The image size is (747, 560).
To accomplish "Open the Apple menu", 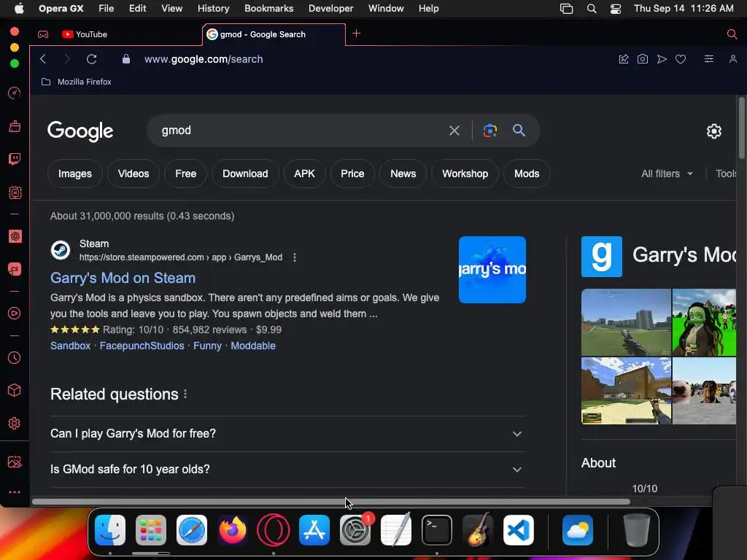I will click(x=19, y=9).
